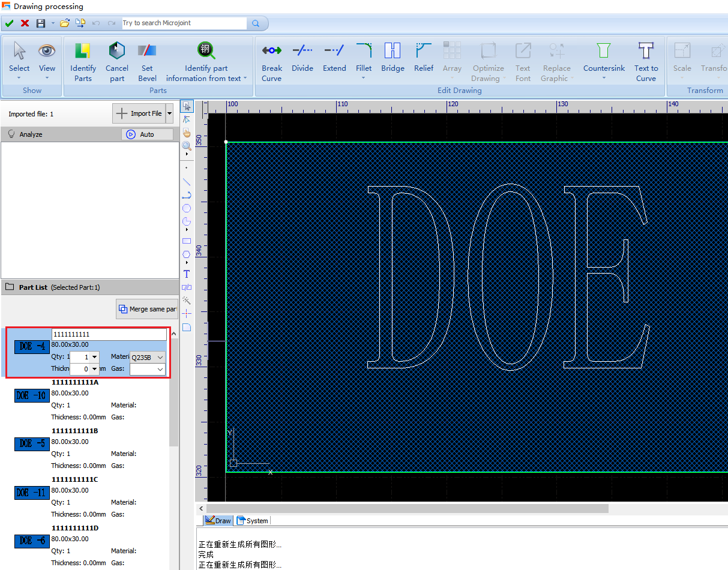Choose the magic wand tool

pyautogui.click(x=187, y=300)
